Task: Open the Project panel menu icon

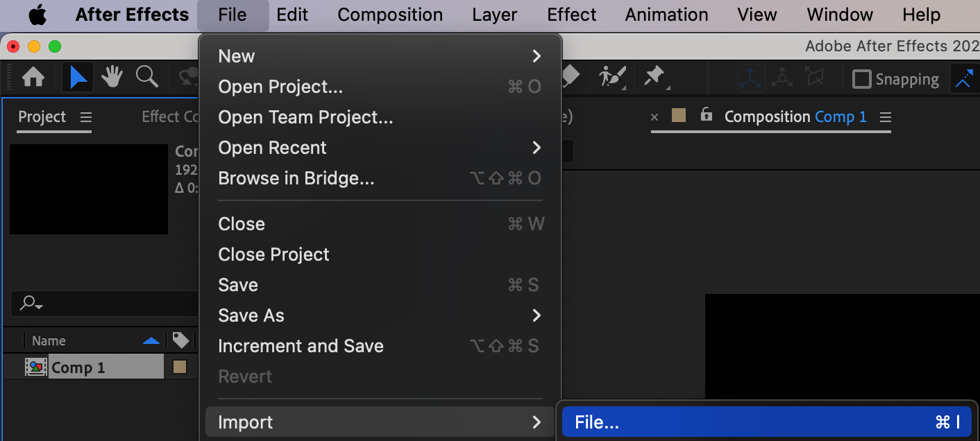Action: (x=85, y=116)
